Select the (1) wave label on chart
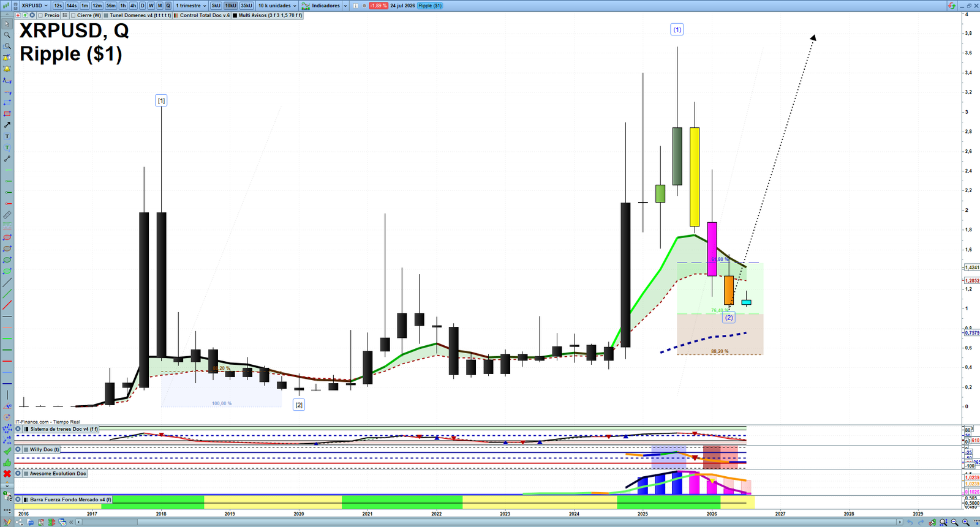Image resolution: width=980 pixels, height=527 pixels. point(677,29)
